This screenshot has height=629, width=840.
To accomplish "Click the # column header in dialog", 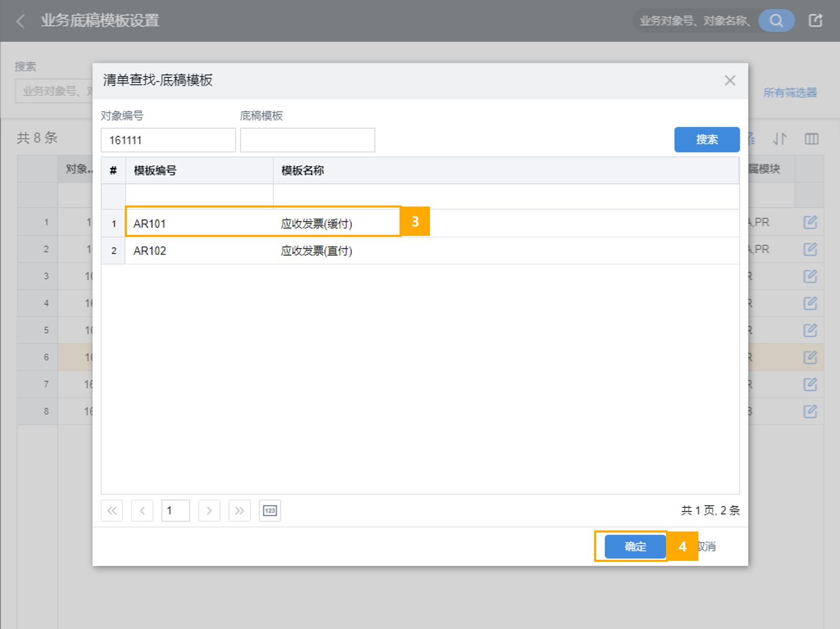I will 113,170.
